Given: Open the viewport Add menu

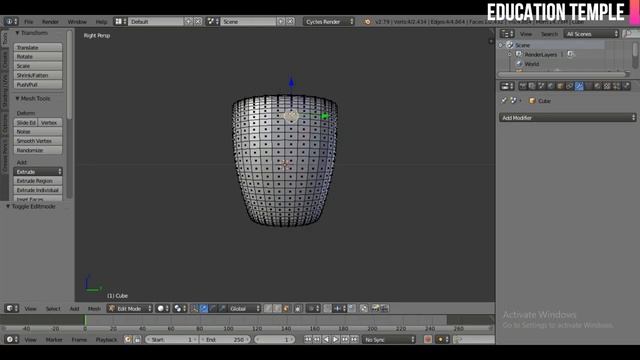Looking at the screenshot, I should pos(74,309).
